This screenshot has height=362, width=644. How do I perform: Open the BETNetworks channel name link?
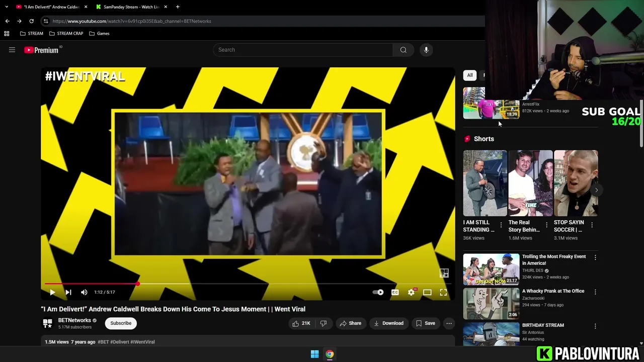click(x=74, y=320)
